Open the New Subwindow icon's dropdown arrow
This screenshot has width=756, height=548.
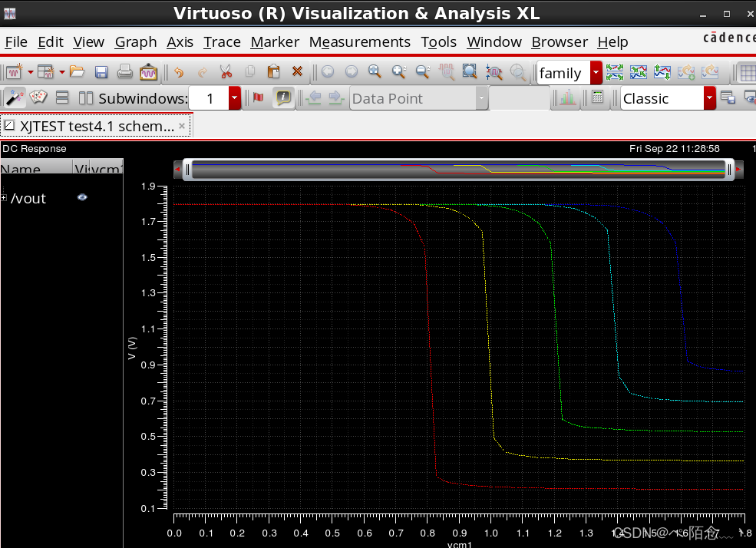[62, 72]
